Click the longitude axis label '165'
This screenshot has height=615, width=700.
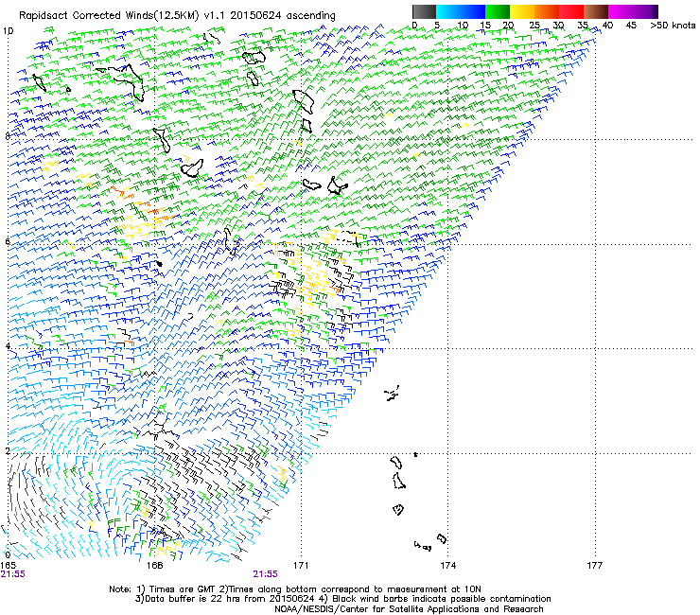pos(8,565)
